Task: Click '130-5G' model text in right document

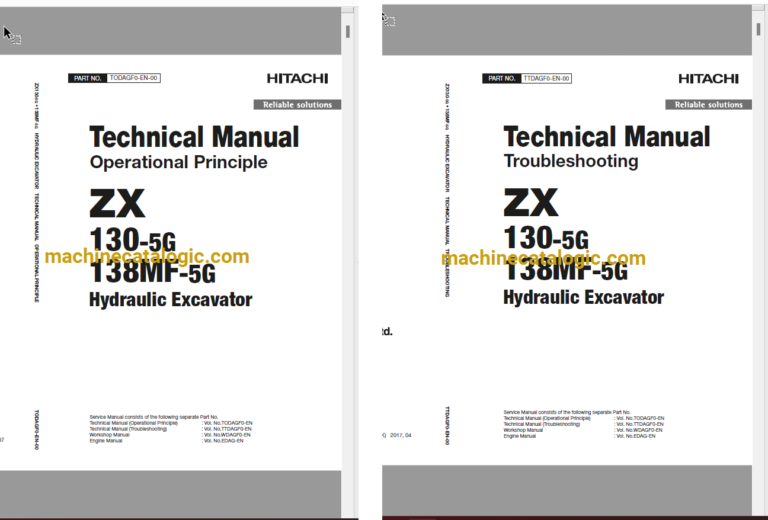Action: pos(546,238)
